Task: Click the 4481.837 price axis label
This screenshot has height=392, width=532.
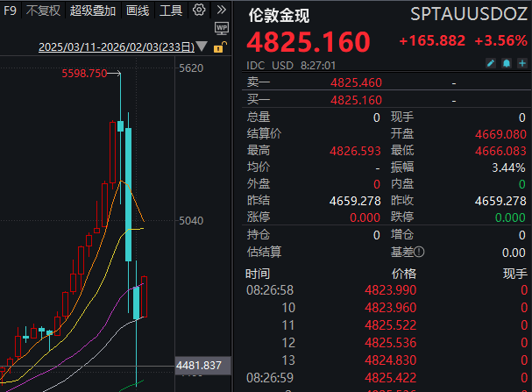Action: tap(198, 365)
